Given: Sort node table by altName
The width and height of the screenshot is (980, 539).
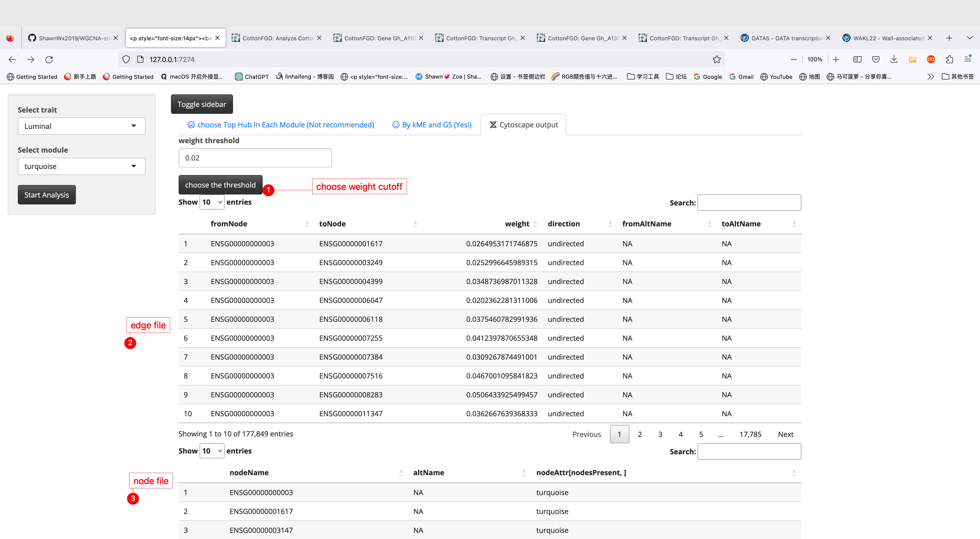Looking at the screenshot, I should coord(428,472).
